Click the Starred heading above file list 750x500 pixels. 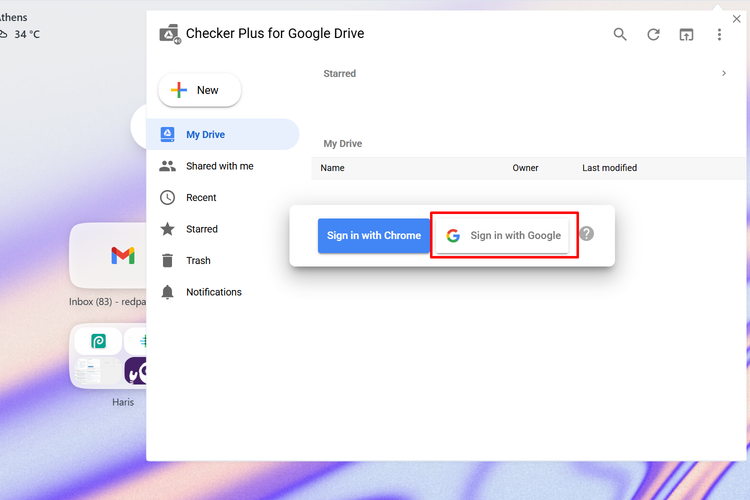pyautogui.click(x=340, y=74)
